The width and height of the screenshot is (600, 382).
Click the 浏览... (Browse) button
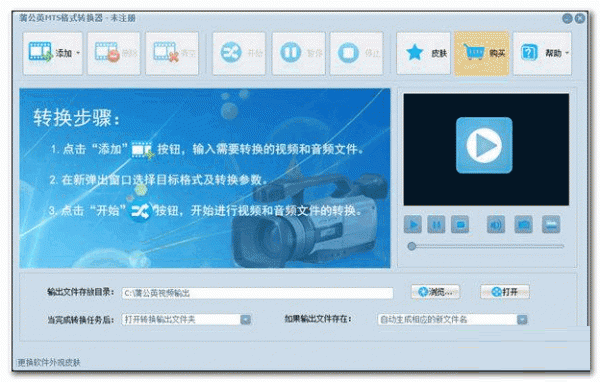click(x=435, y=292)
